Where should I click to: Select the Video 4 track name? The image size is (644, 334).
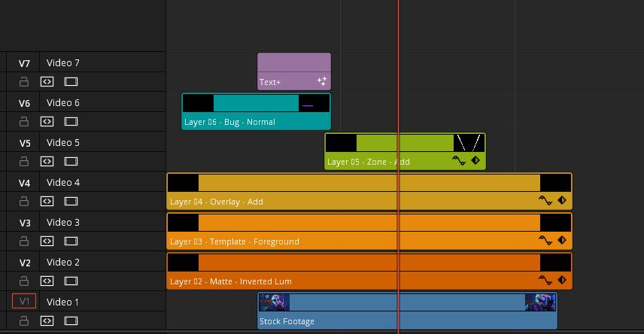pyautogui.click(x=63, y=182)
